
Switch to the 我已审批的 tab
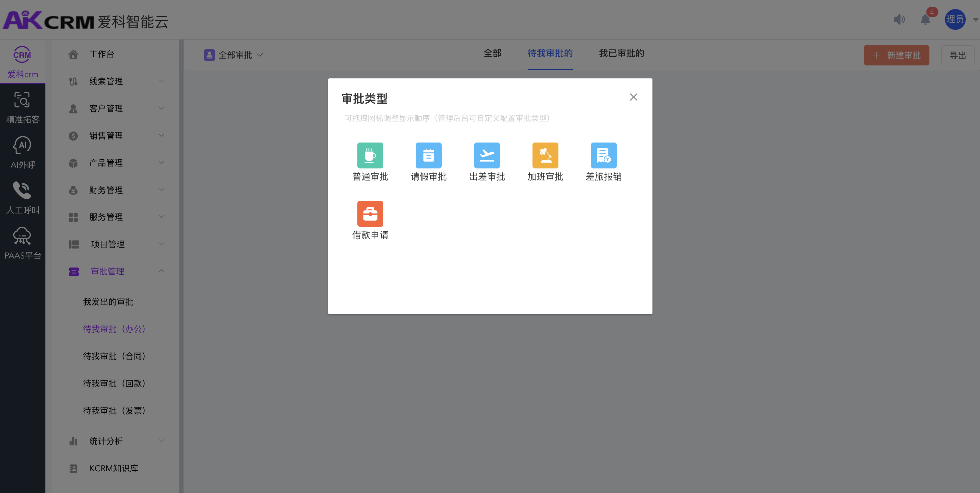click(x=621, y=53)
